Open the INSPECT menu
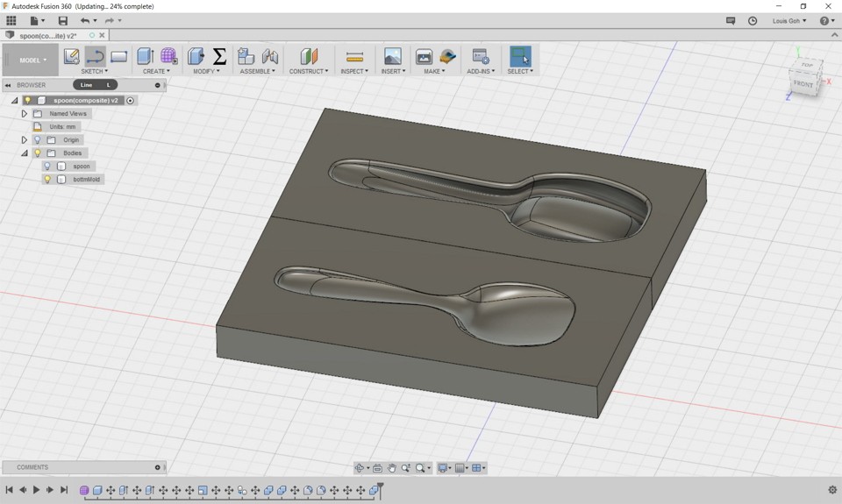842x504 pixels. (x=354, y=71)
